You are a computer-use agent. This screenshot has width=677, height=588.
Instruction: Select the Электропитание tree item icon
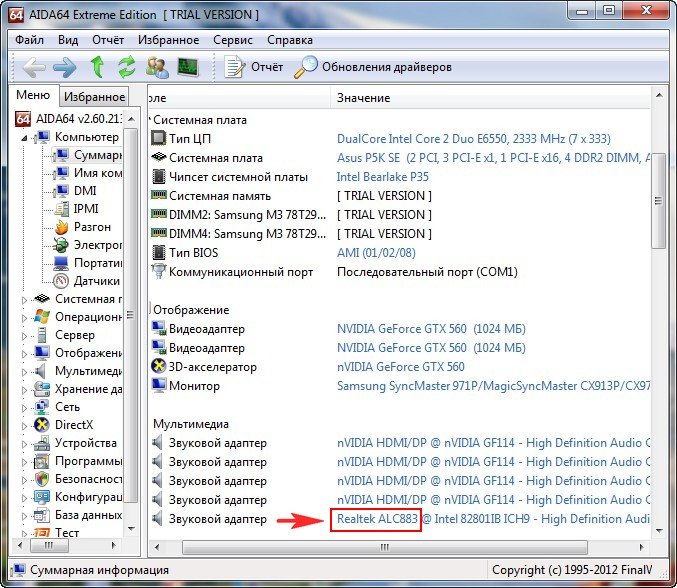(x=60, y=245)
